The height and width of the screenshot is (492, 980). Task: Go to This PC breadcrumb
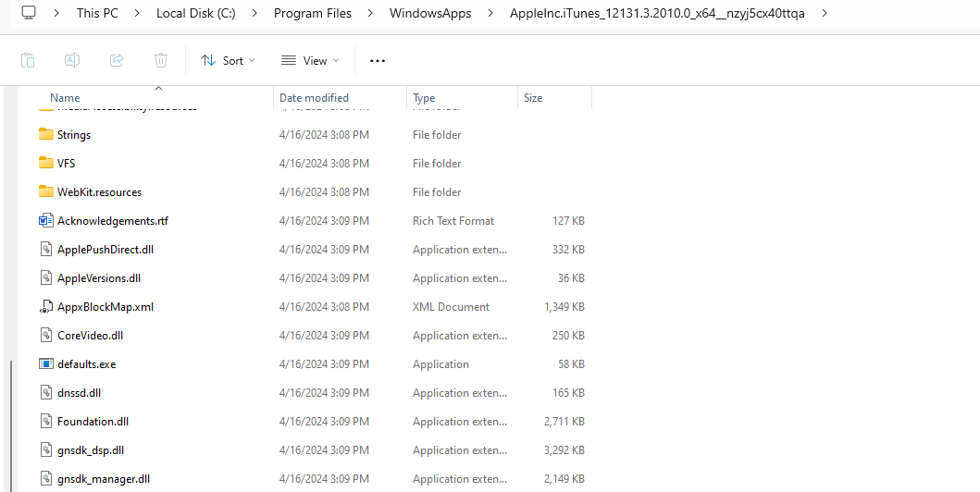pos(97,13)
